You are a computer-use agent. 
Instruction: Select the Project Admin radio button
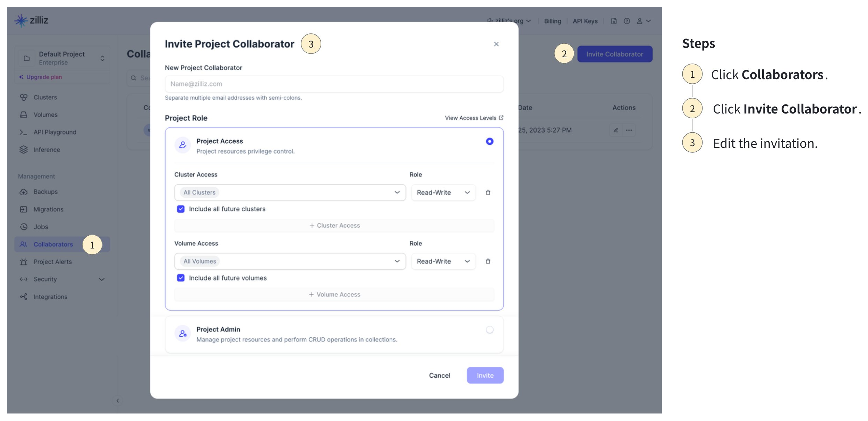coord(490,330)
